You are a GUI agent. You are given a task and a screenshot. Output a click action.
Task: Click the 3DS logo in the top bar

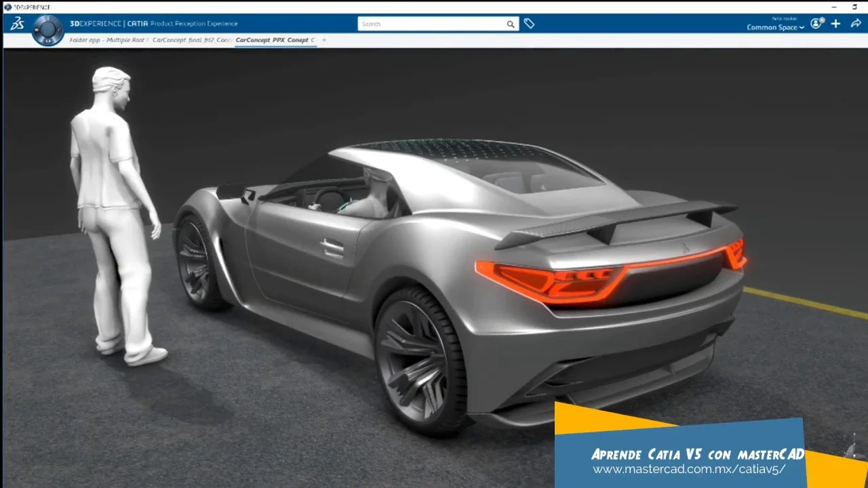pyautogui.click(x=18, y=24)
